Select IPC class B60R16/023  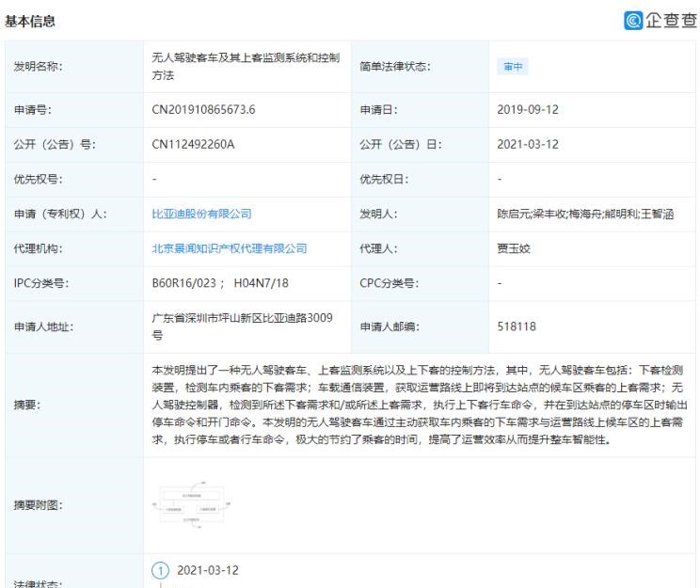pyautogui.click(x=183, y=283)
